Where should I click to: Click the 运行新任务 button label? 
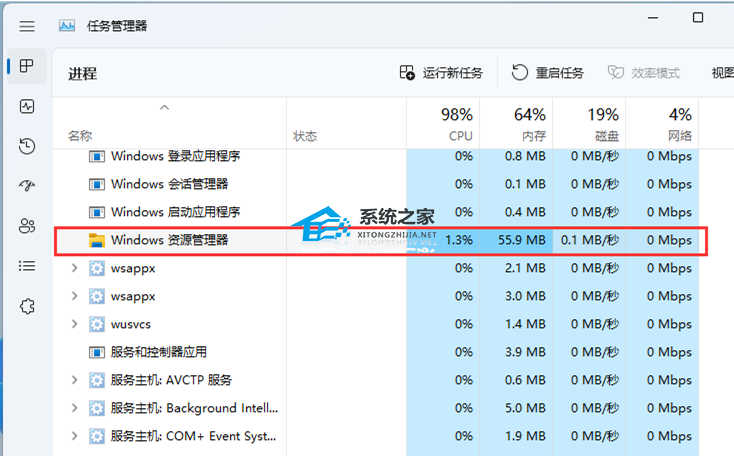(x=452, y=73)
